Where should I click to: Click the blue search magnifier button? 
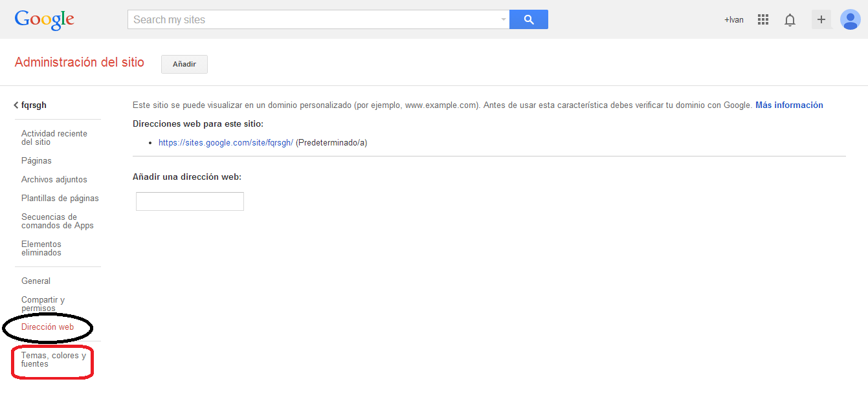528,19
